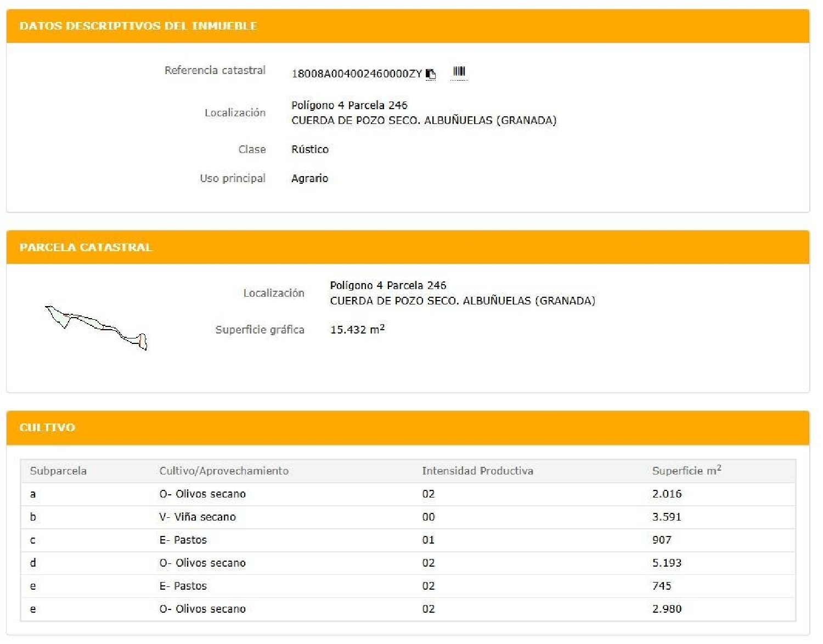Select the reference text 18008A004002460000ZY
Image resolution: width=823 pixels, height=644 pixels.
356,74
